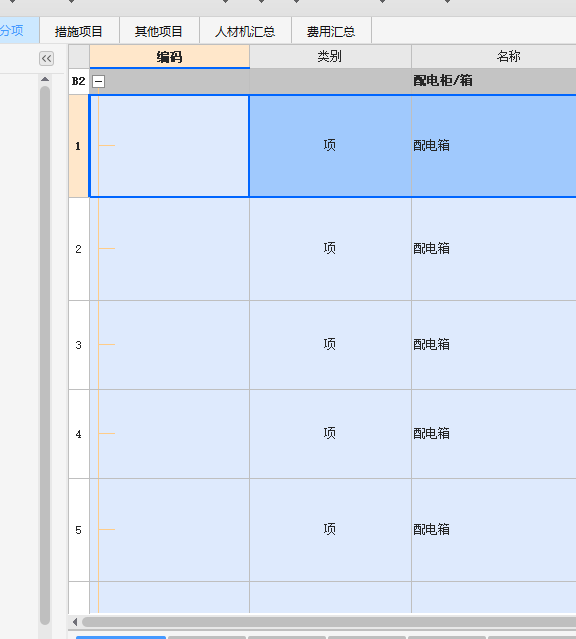Click the left panel scroll-up arrow
The width and height of the screenshot is (576, 639).
pos(45,79)
